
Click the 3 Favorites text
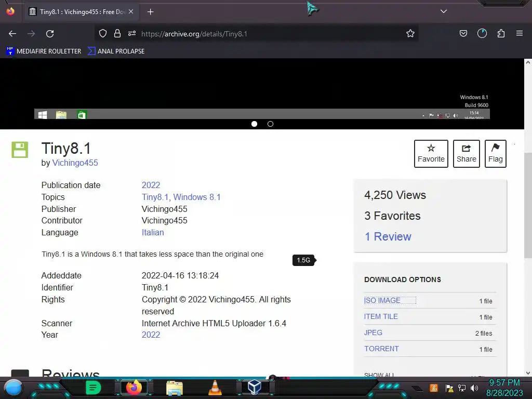(392, 216)
